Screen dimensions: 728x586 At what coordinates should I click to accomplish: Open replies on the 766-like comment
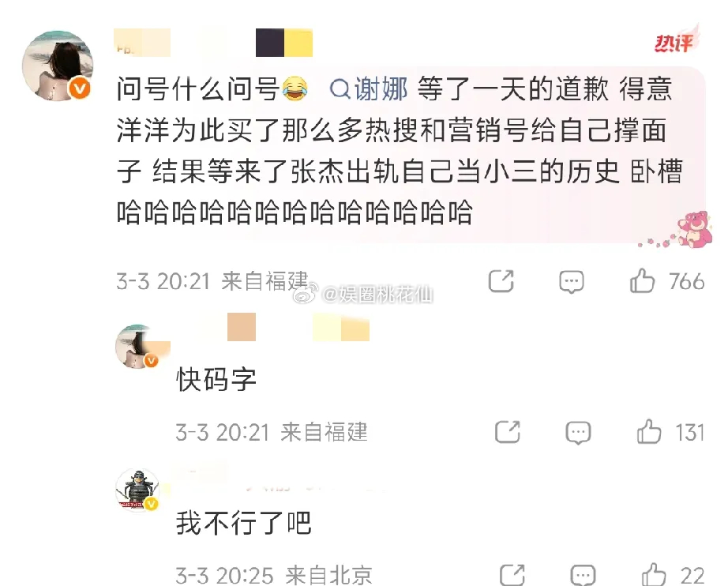[x=571, y=281]
